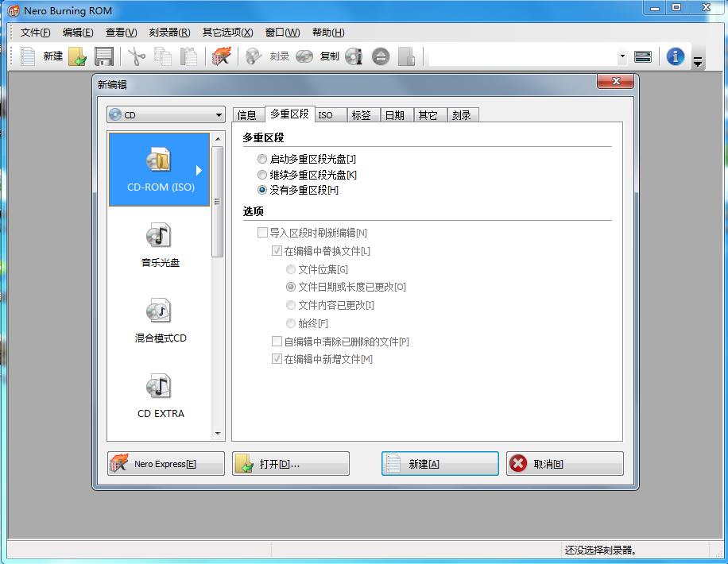728x564 pixels.
Task: Click the Choose recorder icon
Action: pyautogui.click(x=643, y=56)
